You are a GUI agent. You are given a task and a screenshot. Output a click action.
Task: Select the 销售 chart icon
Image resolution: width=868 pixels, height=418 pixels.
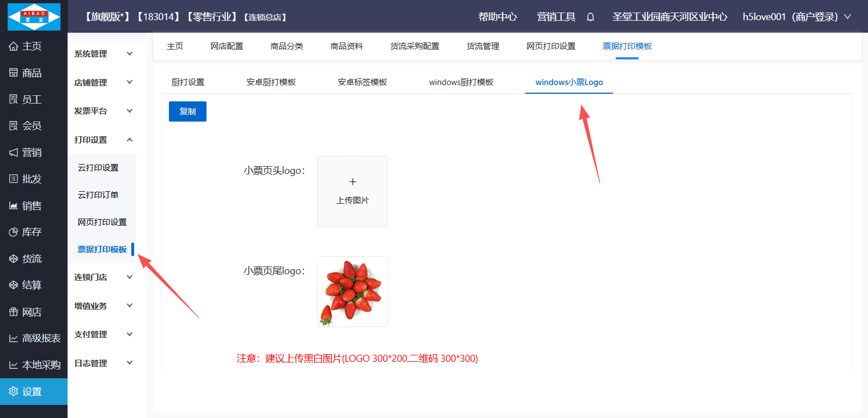pos(14,205)
